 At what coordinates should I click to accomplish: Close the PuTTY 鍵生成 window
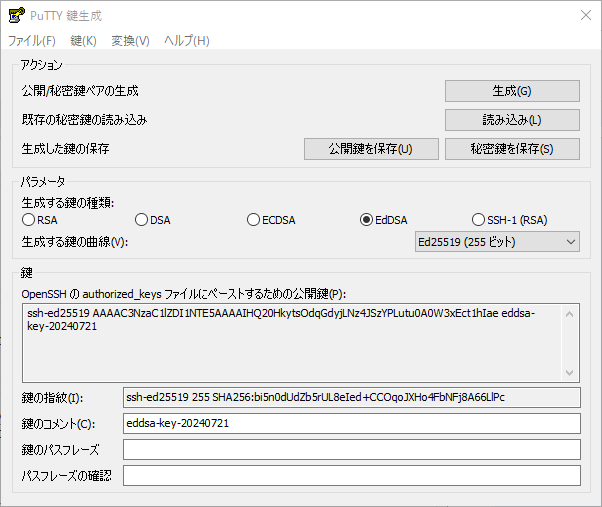click(x=585, y=15)
